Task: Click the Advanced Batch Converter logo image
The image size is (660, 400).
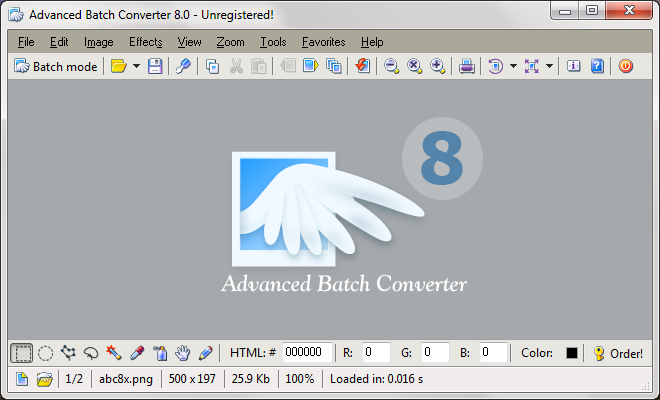Action: coord(351,207)
